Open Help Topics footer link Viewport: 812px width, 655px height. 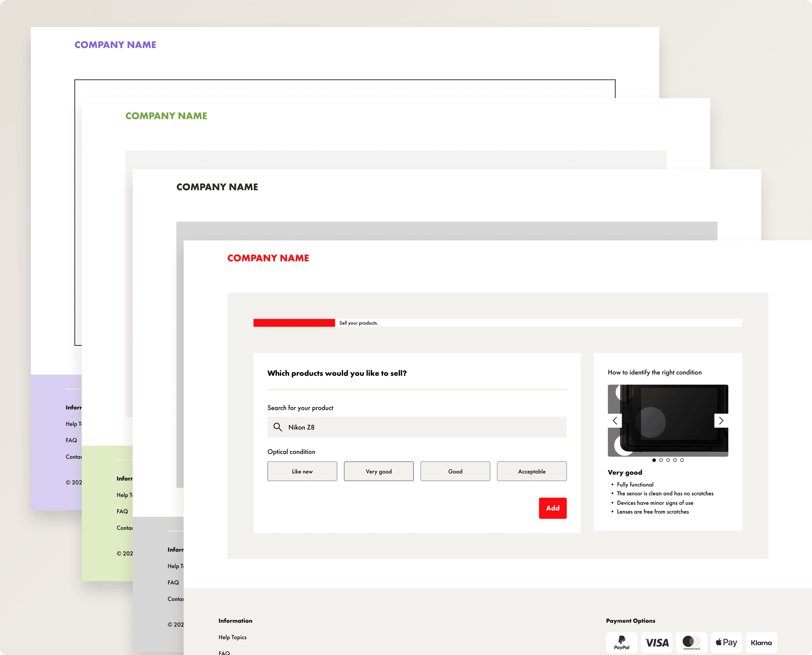point(232,637)
